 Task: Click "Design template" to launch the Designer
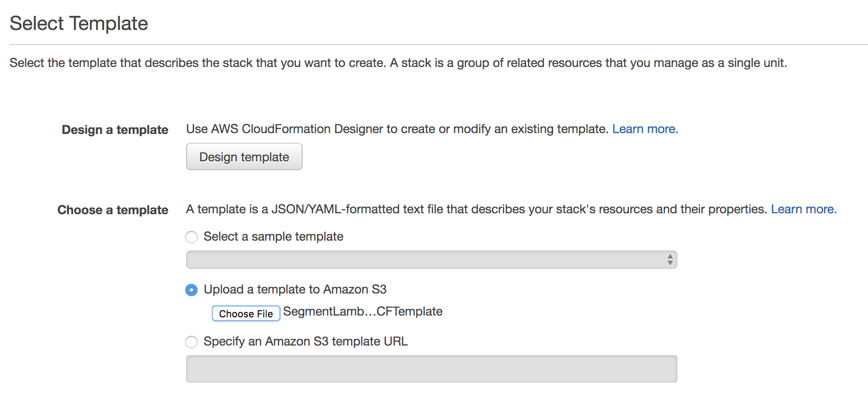244,156
